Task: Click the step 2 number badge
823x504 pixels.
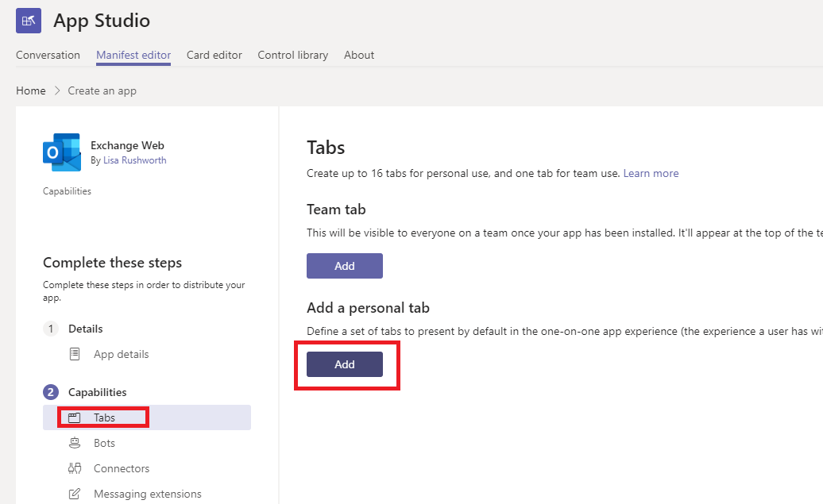Action: [x=50, y=392]
